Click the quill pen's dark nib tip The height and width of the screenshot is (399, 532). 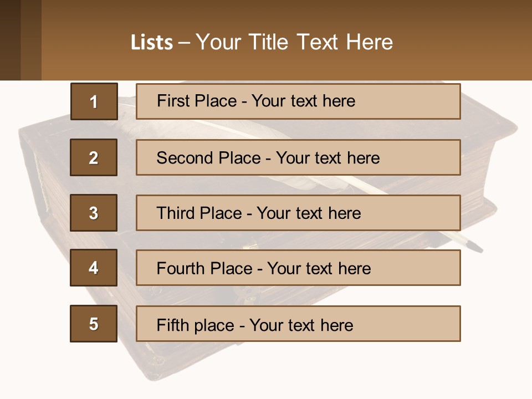[475, 245]
